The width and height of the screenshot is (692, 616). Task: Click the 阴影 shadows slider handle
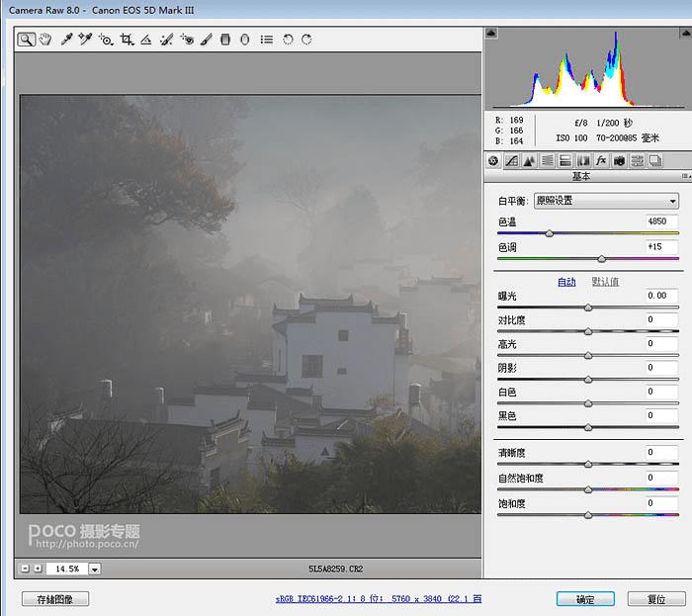click(588, 380)
